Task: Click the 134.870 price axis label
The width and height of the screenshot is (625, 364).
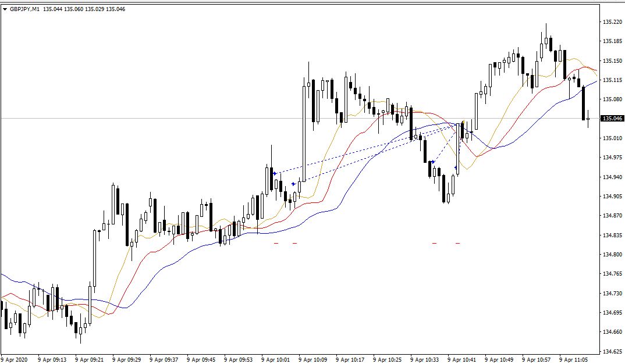Action: 613,216
